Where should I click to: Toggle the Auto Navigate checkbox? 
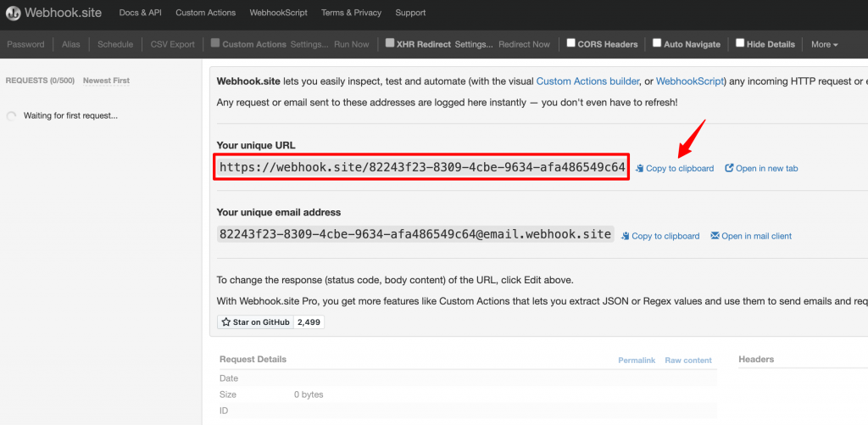(657, 42)
